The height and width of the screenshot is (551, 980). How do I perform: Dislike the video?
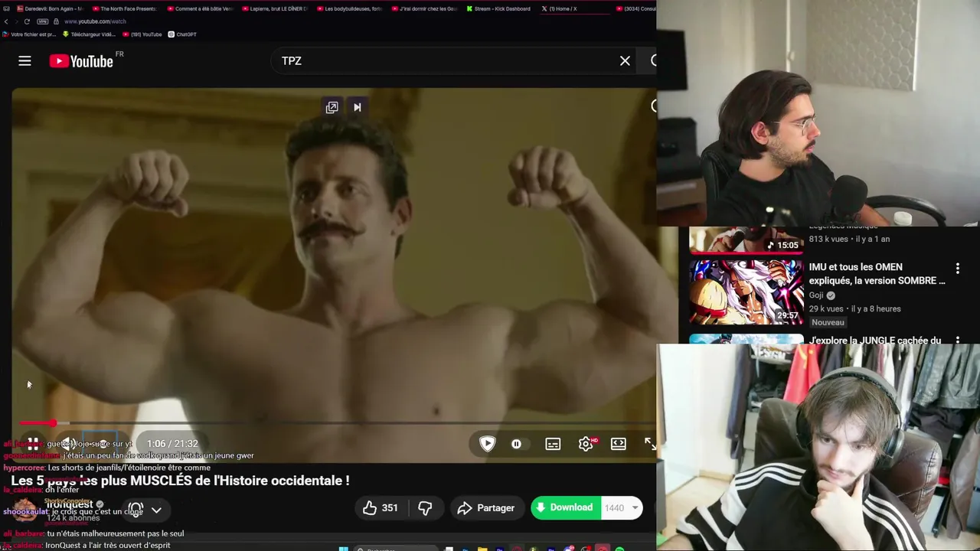coord(425,508)
